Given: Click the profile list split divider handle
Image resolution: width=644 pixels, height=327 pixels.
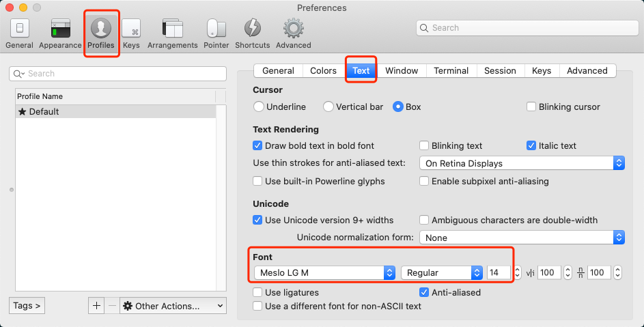Looking at the screenshot, I should (x=12, y=190).
